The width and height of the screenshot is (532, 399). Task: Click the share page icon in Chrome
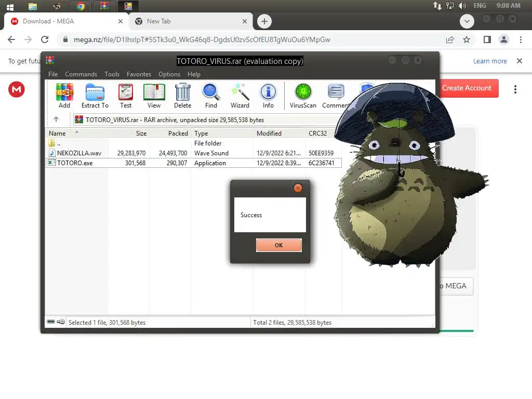[x=450, y=39]
